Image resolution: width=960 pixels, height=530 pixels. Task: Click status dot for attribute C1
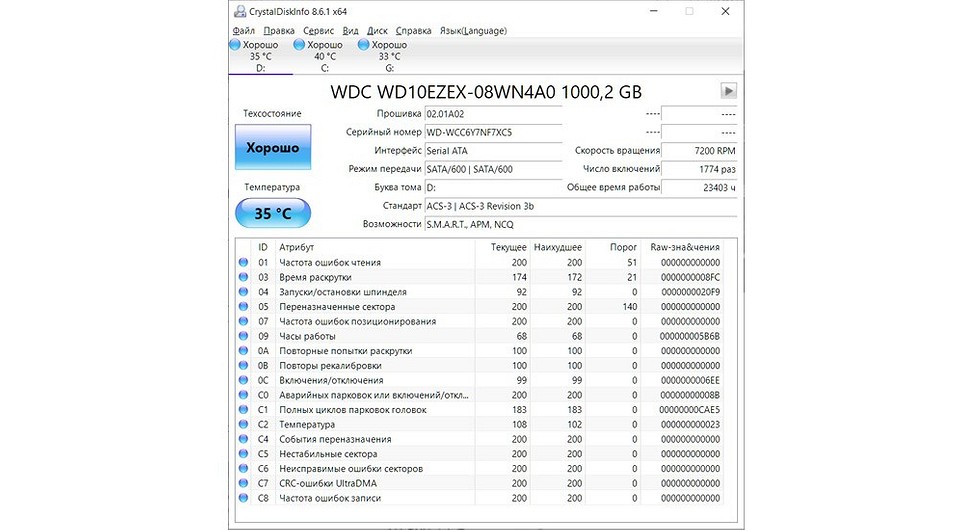[243, 409]
